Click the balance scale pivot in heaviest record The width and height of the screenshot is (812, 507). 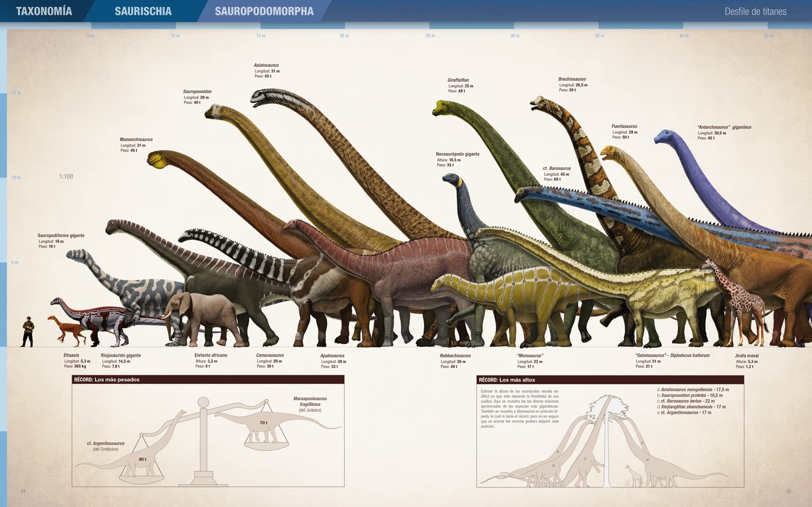click(x=204, y=403)
